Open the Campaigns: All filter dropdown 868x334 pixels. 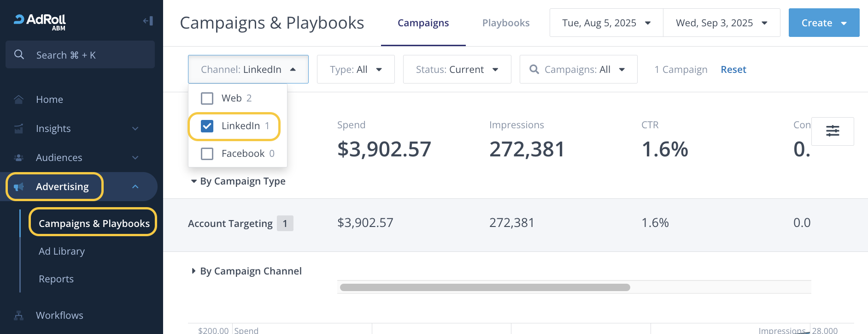[x=579, y=69]
